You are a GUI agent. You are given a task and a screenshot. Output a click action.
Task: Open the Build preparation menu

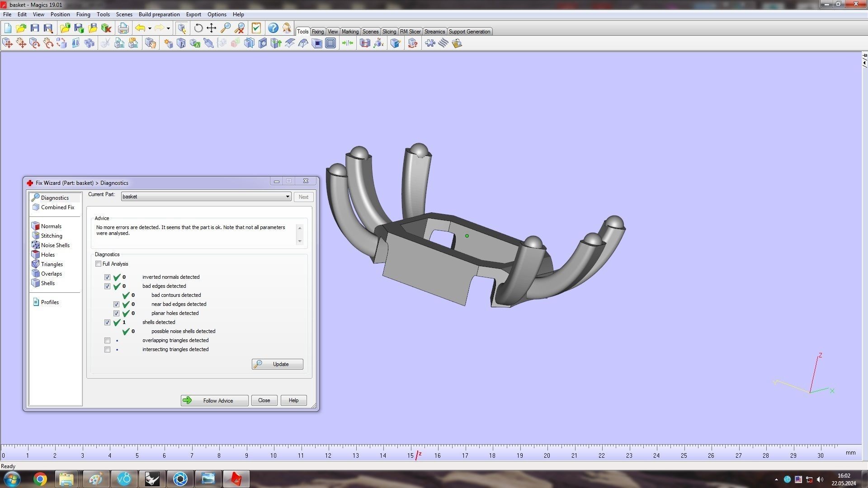[x=159, y=14]
